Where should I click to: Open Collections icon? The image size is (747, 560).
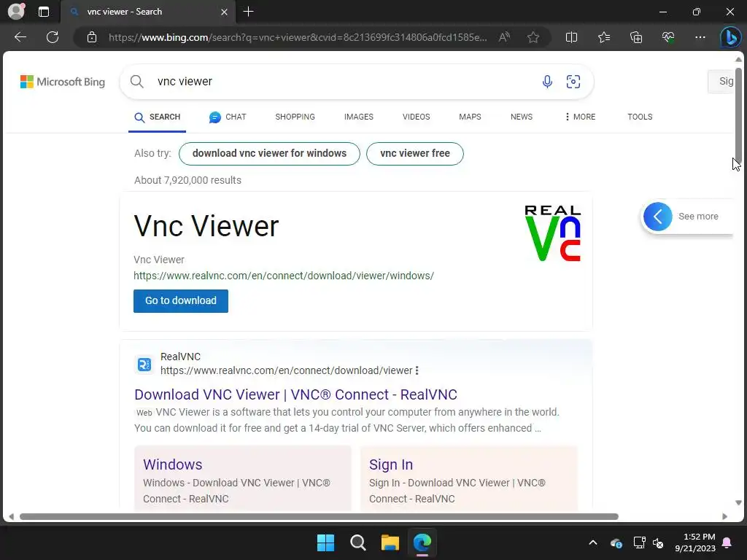pos(636,37)
